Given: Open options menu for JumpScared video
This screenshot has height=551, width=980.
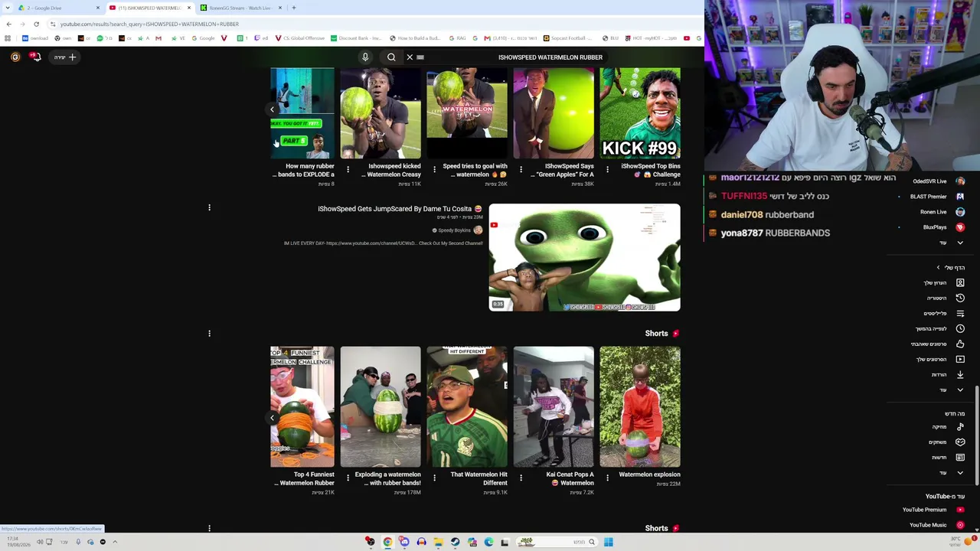Looking at the screenshot, I should [x=209, y=207].
